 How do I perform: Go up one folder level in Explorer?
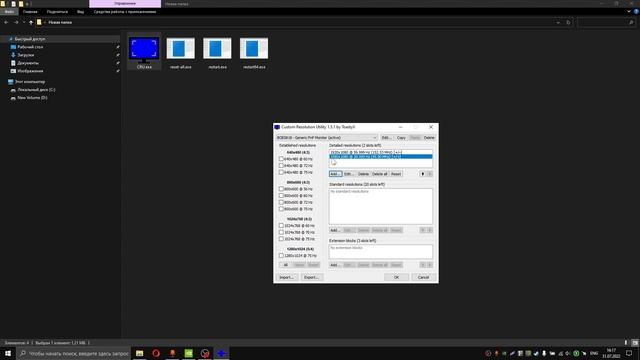coord(31,22)
